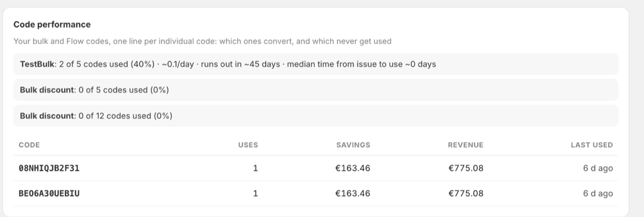Click savings €163.46 in first code row

pyautogui.click(x=353, y=168)
